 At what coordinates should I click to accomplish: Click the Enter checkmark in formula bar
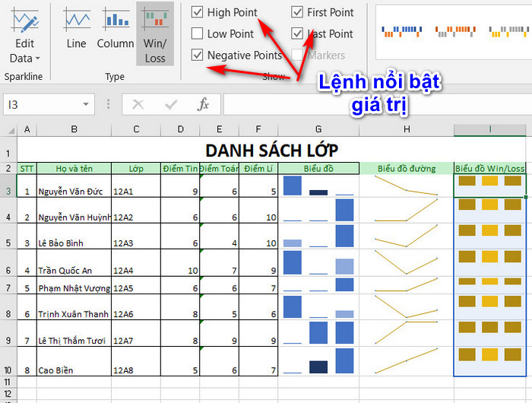tap(171, 105)
